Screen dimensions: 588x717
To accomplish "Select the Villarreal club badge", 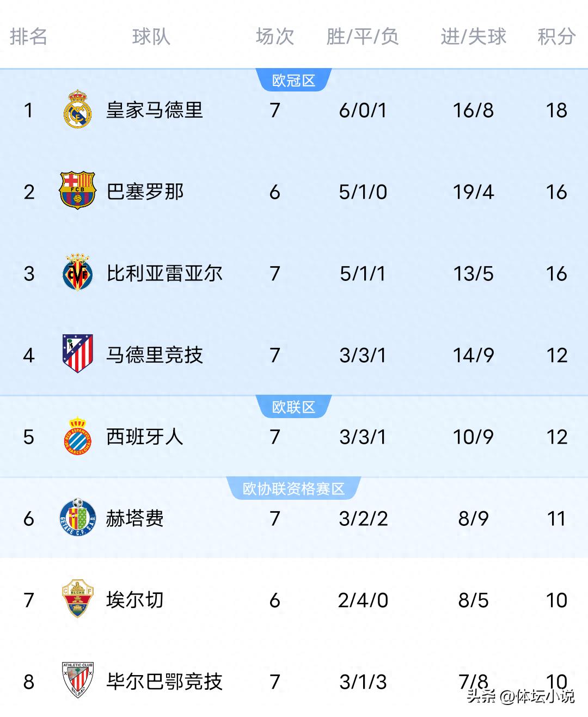I will [77, 273].
